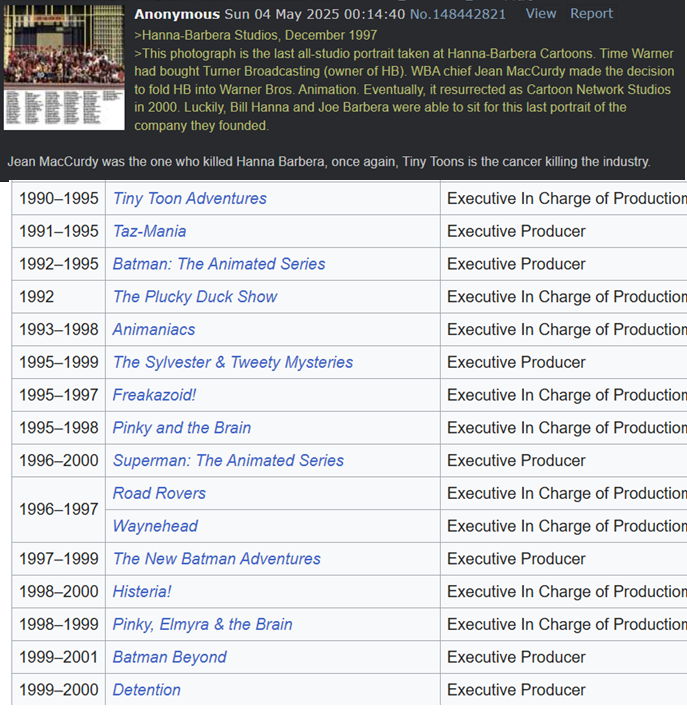The image size is (687, 712).
Task: Open the Detention link
Action: click(x=147, y=689)
